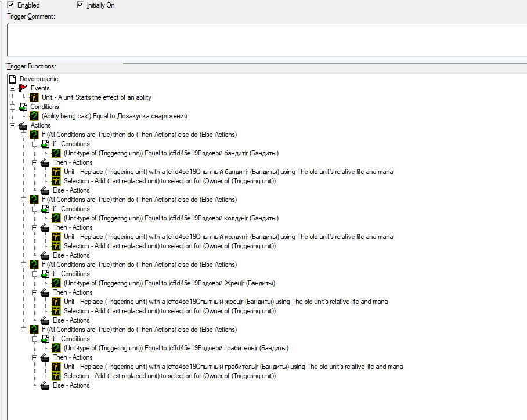This screenshot has height=420, width=527.
Task: Click question icon beside Рядовой Жрец condition
Action: point(56,283)
